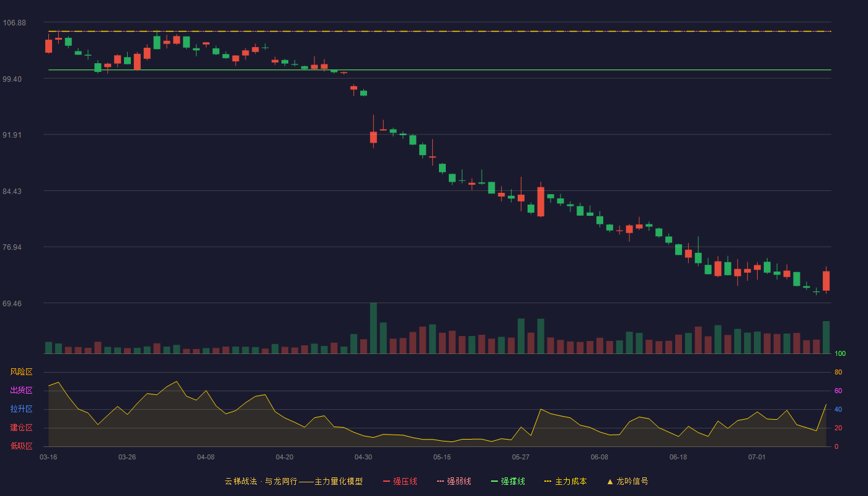The width and height of the screenshot is (868, 496).
Task: Click the 04-08 date label
Action: 206,457
